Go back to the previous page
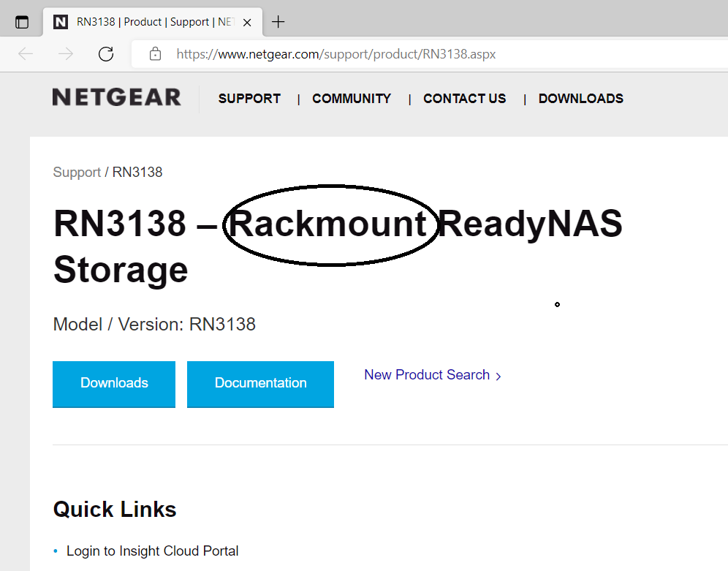Screen dimensions: 728x571 pyautogui.click(x=26, y=54)
